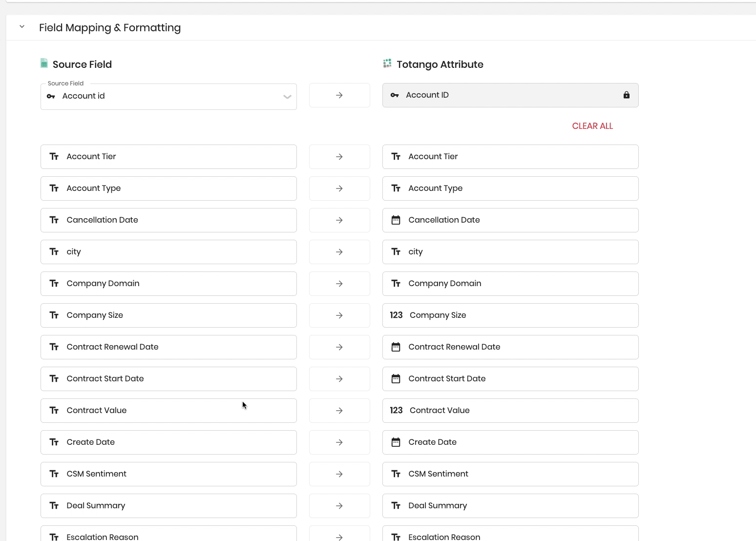Image resolution: width=756 pixels, height=541 pixels.
Task: Click the mapping arrow for Account Type
Action: [x=339, y=188]
